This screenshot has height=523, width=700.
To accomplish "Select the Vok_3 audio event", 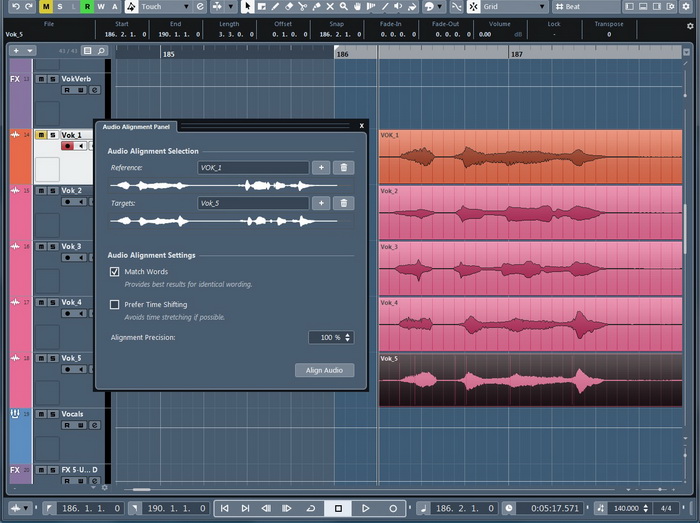I will 530,269.
